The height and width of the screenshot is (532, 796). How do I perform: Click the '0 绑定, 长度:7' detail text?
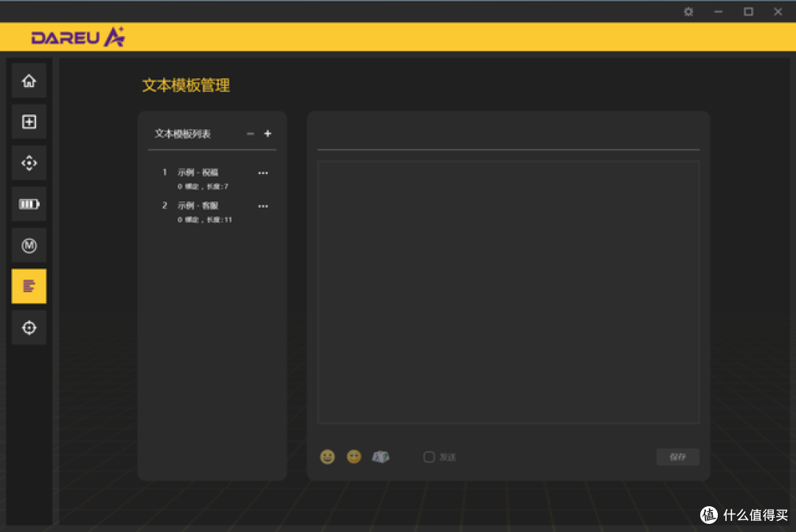[x=203, y=186]
